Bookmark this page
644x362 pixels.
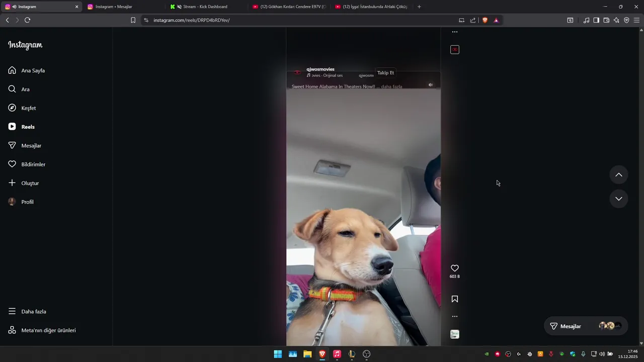click(133, 20)
